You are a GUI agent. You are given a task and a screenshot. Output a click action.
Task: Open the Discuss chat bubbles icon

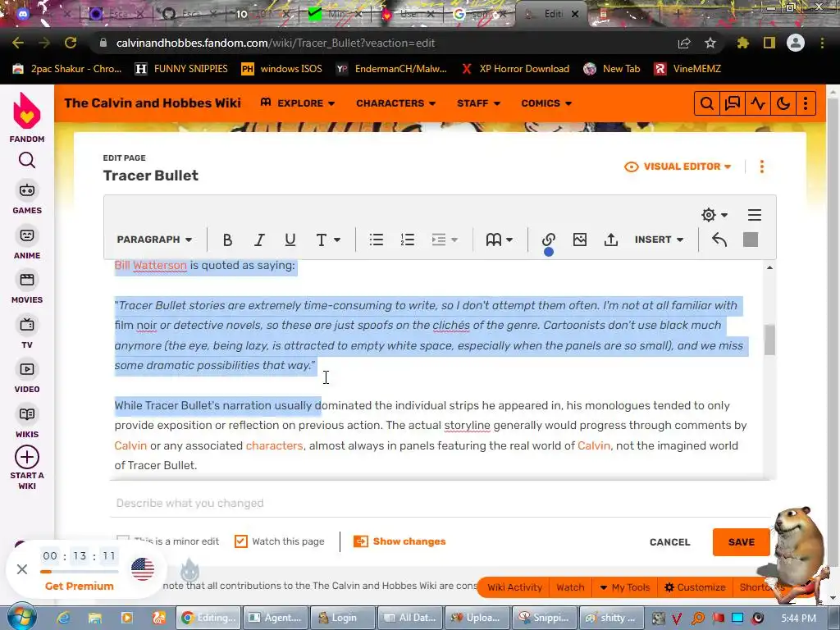tap(733, 103)
